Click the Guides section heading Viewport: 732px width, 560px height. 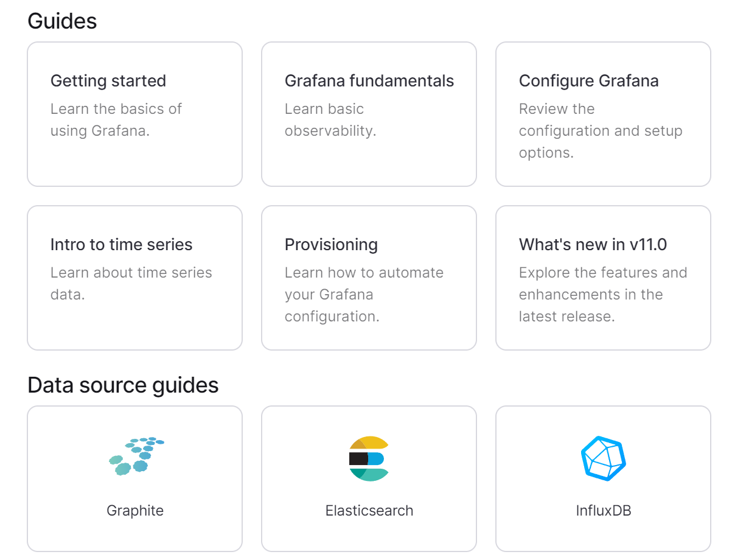click(62, 21)
